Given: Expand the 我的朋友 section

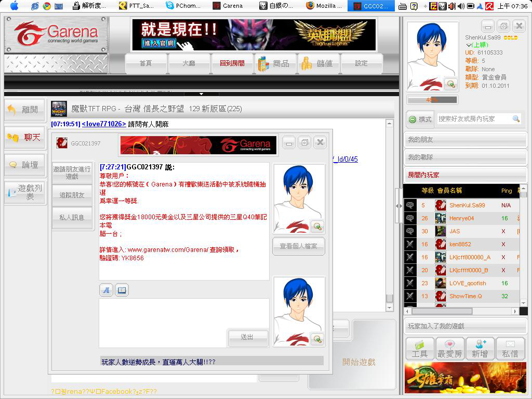Looking at the screenshot, I should coord(465,139).
